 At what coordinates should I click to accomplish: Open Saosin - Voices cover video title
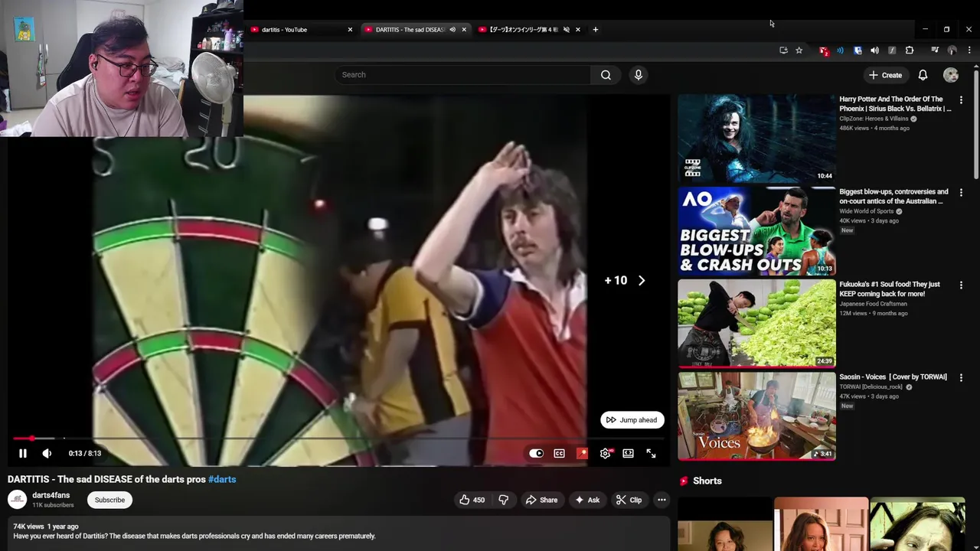[x=893, y=377]
